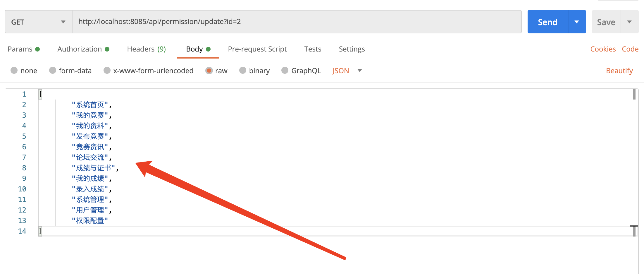Viewport: 644px width, 274px height.
Task: Switch to the Params tab
Action: point(20,49)
